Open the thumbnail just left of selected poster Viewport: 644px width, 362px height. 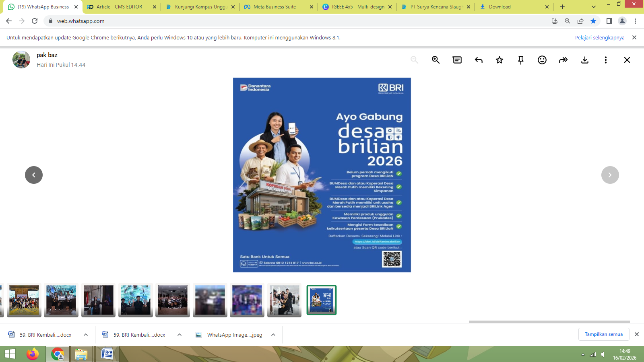284,300
